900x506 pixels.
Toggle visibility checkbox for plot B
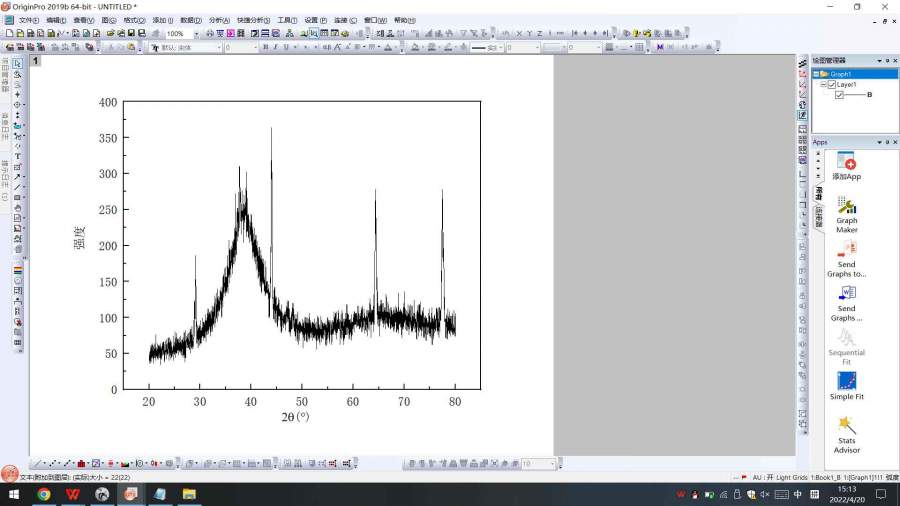click(x=839, y=95)
